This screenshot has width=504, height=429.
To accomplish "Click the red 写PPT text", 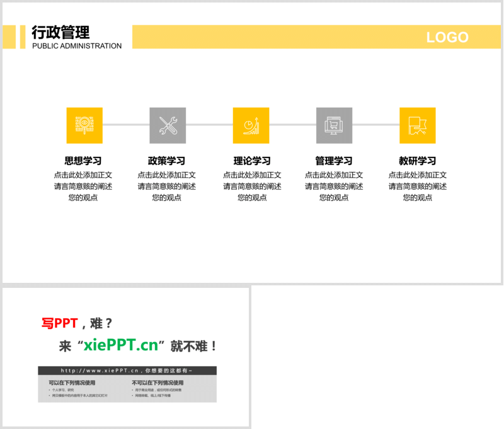I will (59, 323).
